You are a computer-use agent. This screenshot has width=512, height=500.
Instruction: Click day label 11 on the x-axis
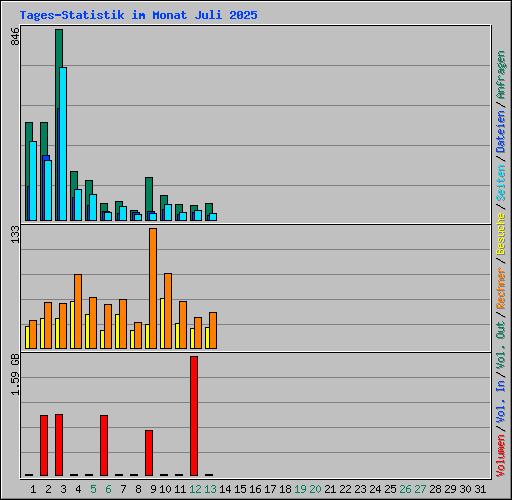click(x=180, y=489)
